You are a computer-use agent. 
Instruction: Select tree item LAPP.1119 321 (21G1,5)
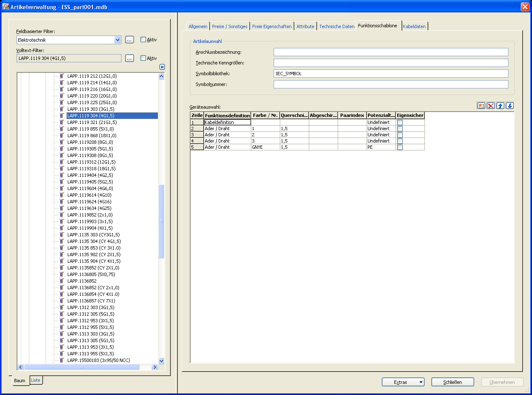click(x=92, y=122)
